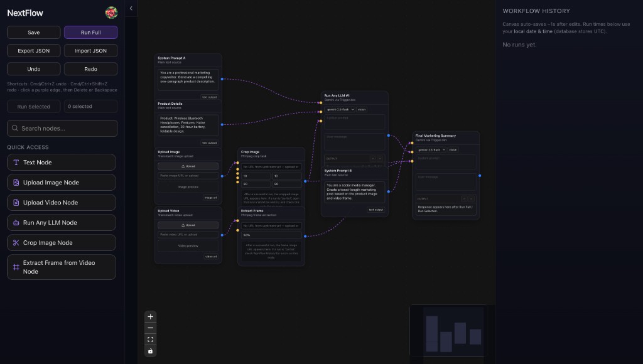Edit the System Prompt A text box
Viewport: 643px width, 364px height.
tap(188, 80)
